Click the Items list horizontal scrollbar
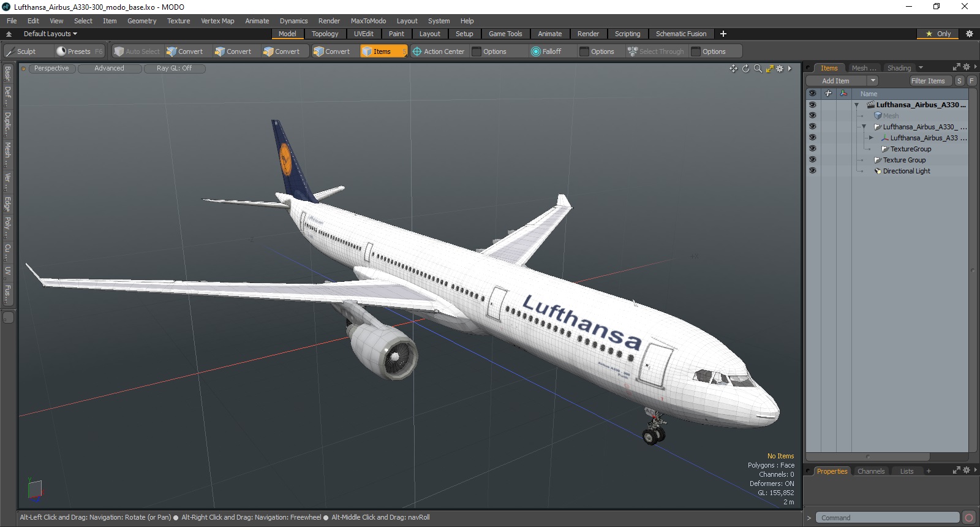This screenshot has width=980, height=527. point(868,457)
